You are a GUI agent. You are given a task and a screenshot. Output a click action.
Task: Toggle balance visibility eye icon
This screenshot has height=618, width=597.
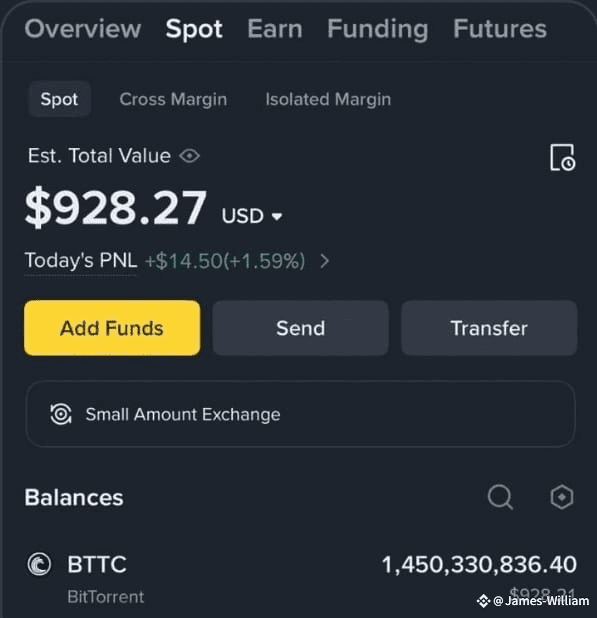pos(190,156)
